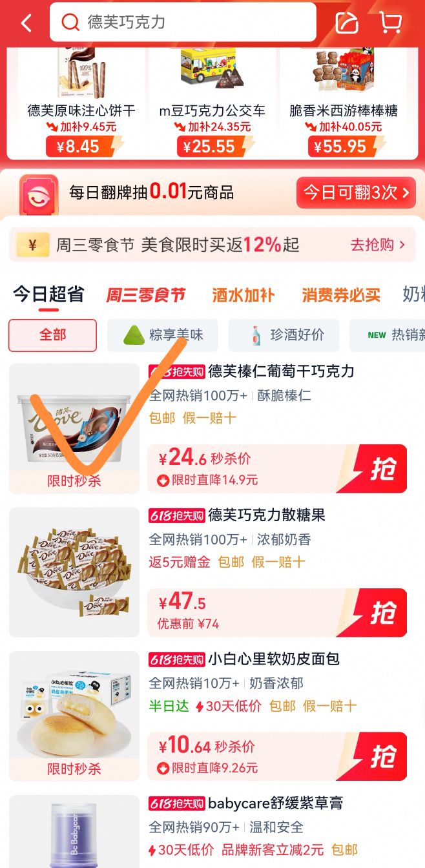Open 去抢购 chevron link
The image size is (425, 868).
tap(378, 245)
